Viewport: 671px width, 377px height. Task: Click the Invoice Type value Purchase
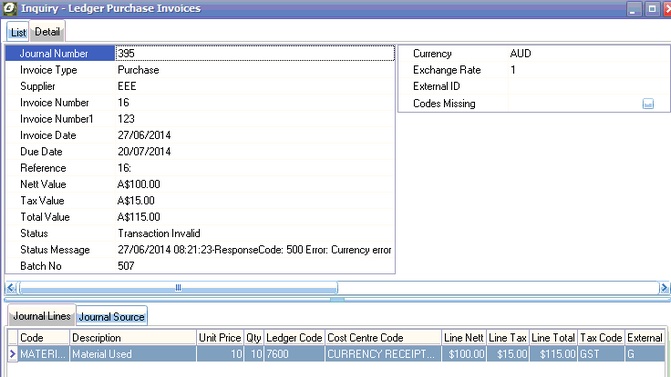pos(138,70)
